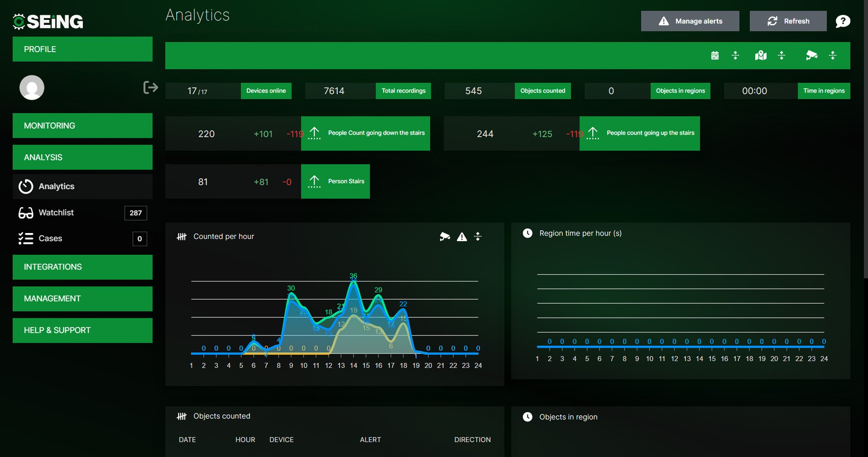This screenshot has height=457, width=868.
Task: Open the date picker in the filter bar
Action: [715, 55]
